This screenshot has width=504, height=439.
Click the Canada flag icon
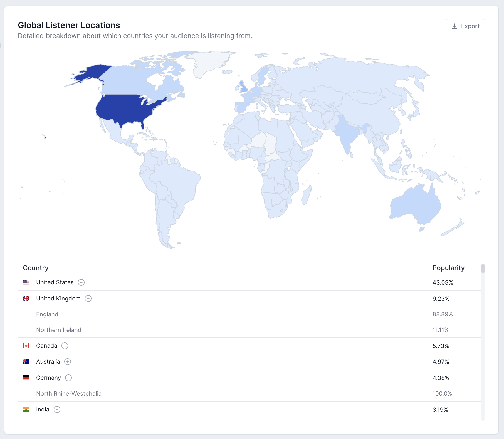click(26, 346)
